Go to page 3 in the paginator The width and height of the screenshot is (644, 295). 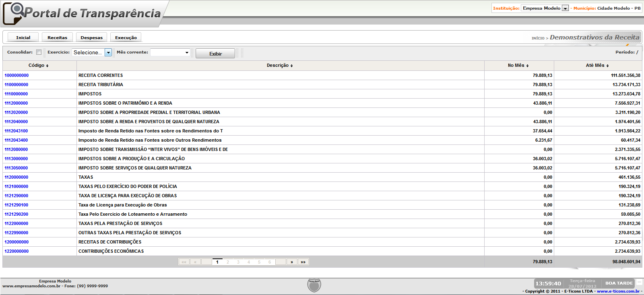point(238,262)
